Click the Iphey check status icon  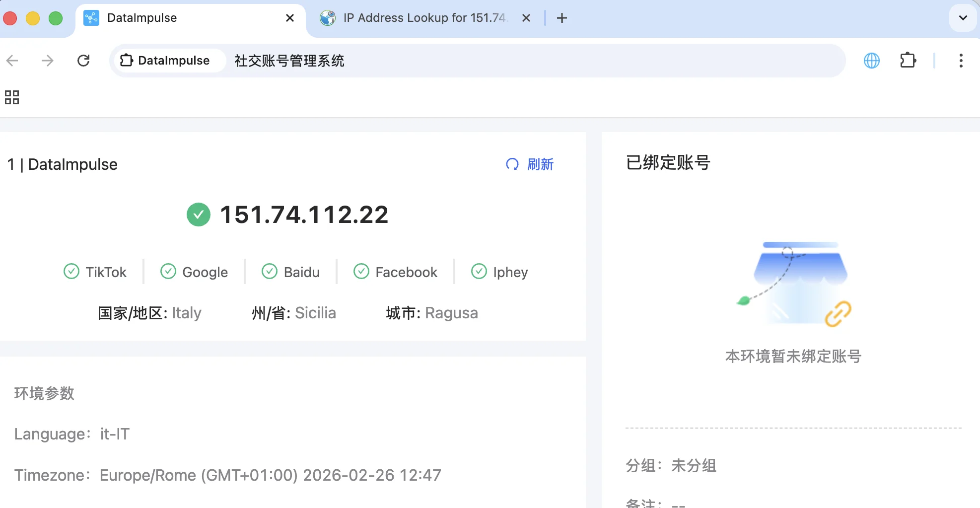pos(478,272)
